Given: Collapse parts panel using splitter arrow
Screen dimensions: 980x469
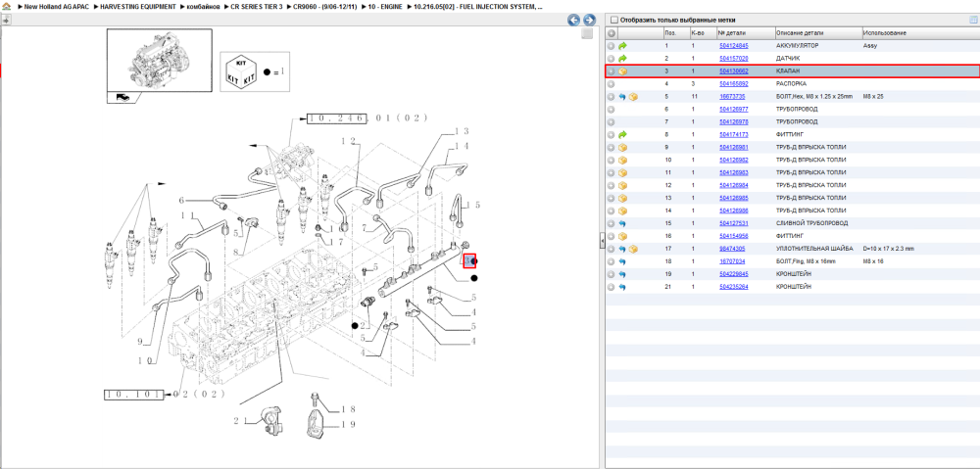Looking at the screenshot, I should [602, 241].
